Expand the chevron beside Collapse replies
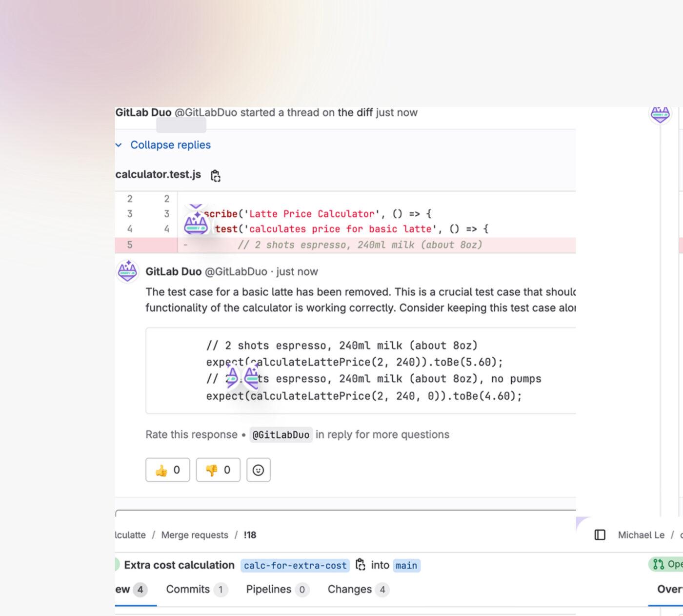This screenshot has height=616, width=683. point(119,144)
